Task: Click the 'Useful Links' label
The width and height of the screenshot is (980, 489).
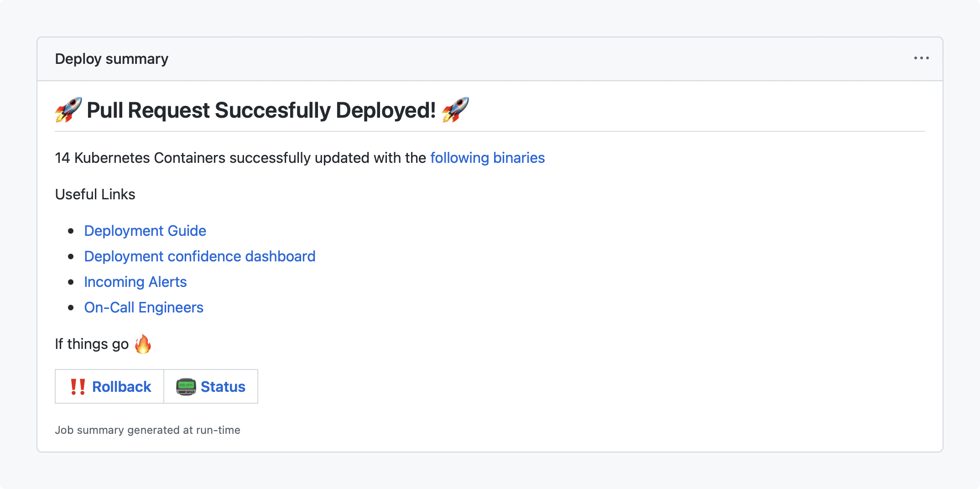Action: click(x=95, y=194)
